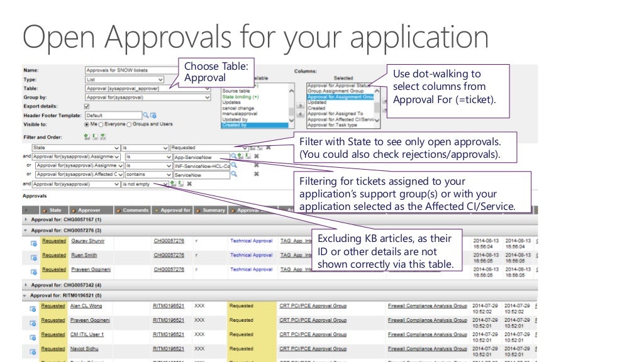Delete the 'is not empty' condition
Image resolution: width=644 pixels, height=362 pixels.
click(189, 184)
